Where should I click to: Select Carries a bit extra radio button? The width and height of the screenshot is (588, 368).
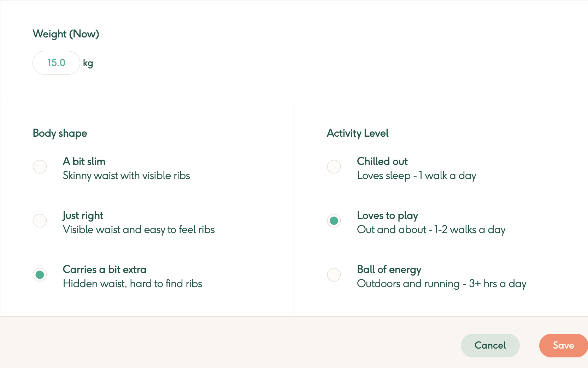40,275
